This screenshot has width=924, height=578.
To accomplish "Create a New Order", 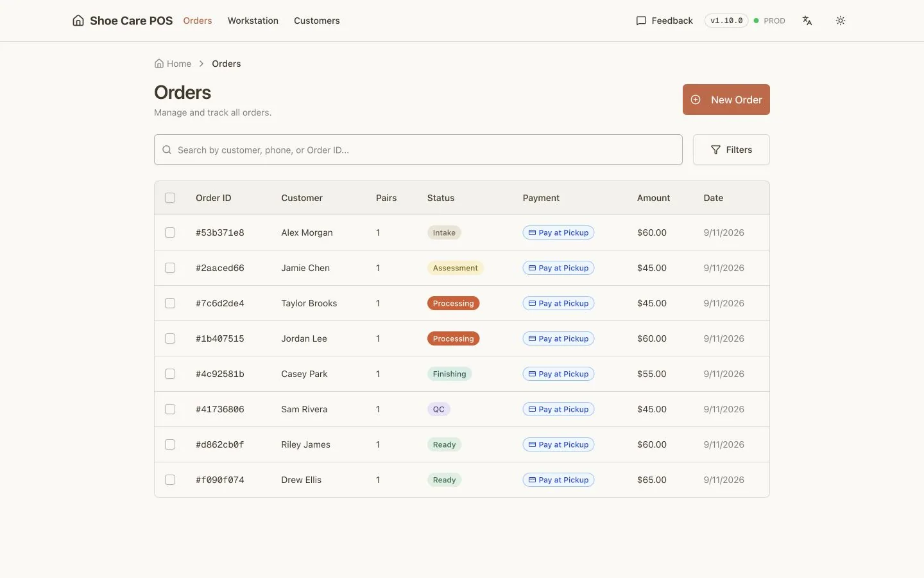I will pyautogui.click(x=726, y=100).
